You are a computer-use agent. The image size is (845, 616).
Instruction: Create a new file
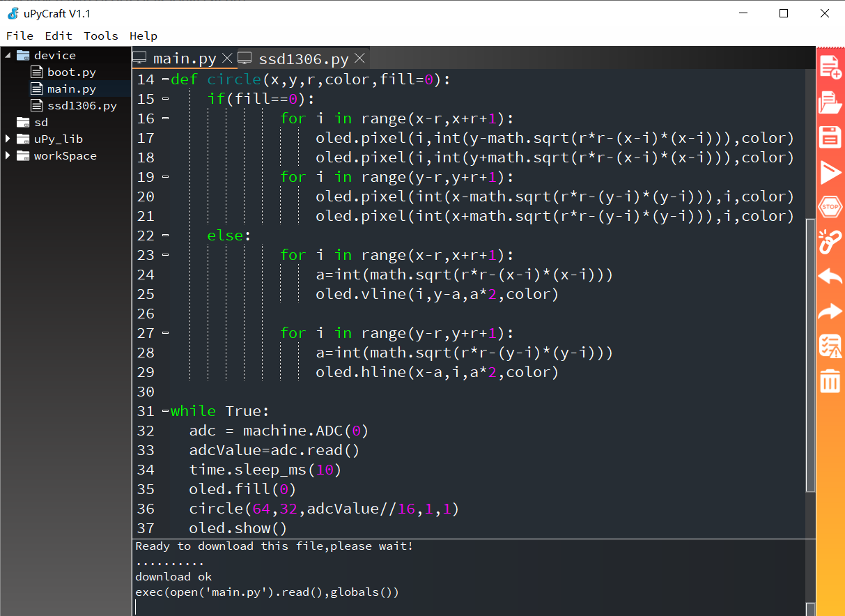[x=830, y=68]
